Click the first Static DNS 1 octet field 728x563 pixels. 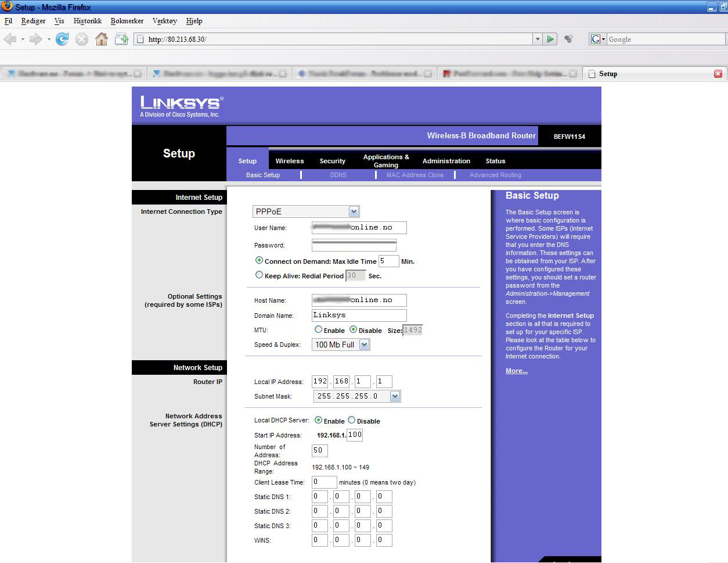click(319, 497)
